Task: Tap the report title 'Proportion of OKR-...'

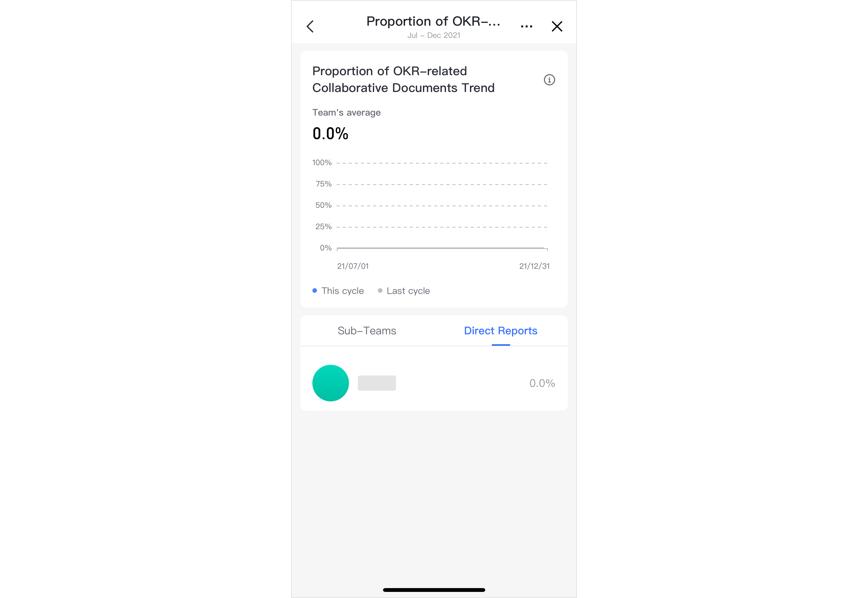Action: pyautogui.click(x=433, y=21)
